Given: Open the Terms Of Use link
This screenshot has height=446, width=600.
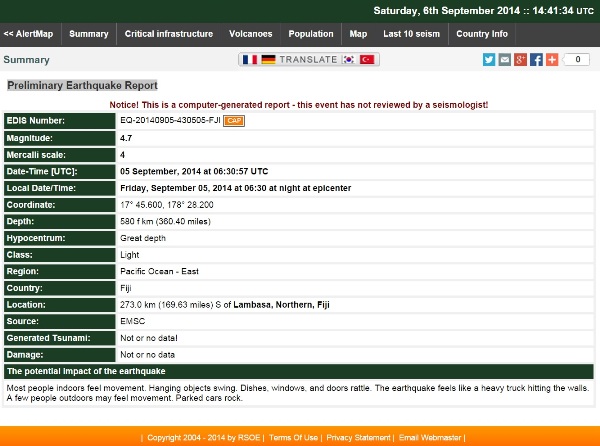Looking at the screenshot, I should 293,438.
